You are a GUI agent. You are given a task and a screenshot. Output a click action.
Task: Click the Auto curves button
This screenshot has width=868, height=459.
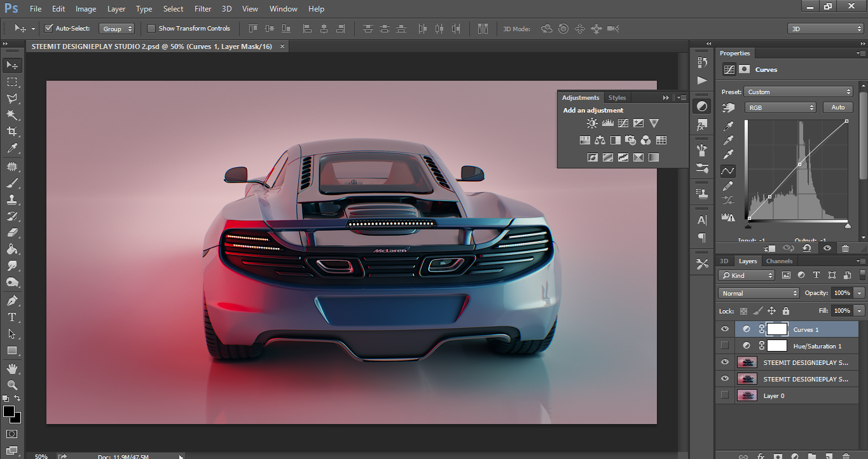pos(838,107)
